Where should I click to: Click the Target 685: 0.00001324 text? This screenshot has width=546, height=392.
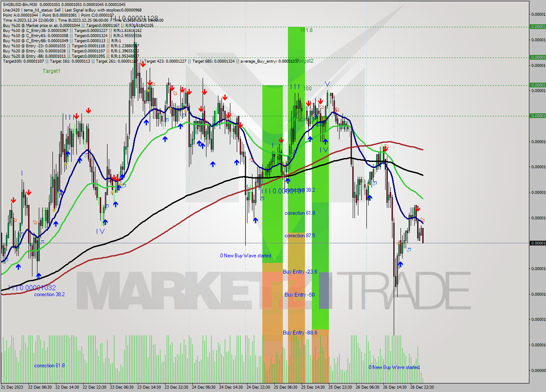pos(213,61)
